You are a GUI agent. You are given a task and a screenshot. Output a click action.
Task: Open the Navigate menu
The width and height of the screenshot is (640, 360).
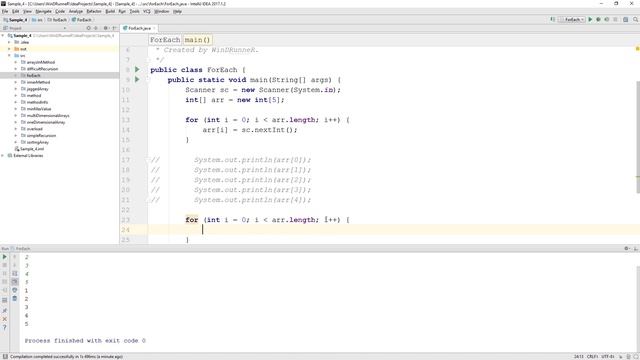coord(43,11)
